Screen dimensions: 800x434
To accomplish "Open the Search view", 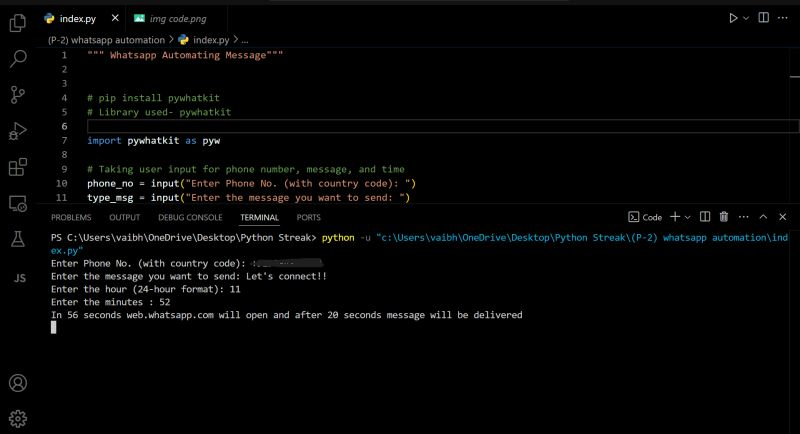I will [18, 58].
